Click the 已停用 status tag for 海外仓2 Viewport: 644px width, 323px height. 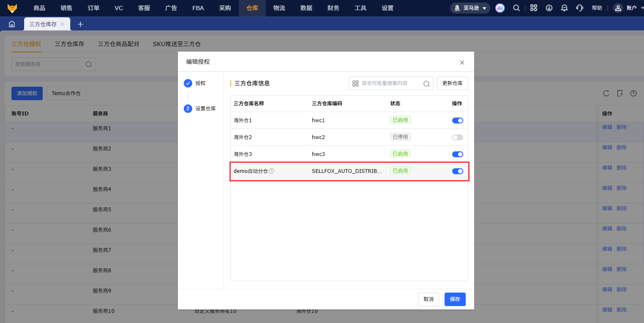click(400, 137)
